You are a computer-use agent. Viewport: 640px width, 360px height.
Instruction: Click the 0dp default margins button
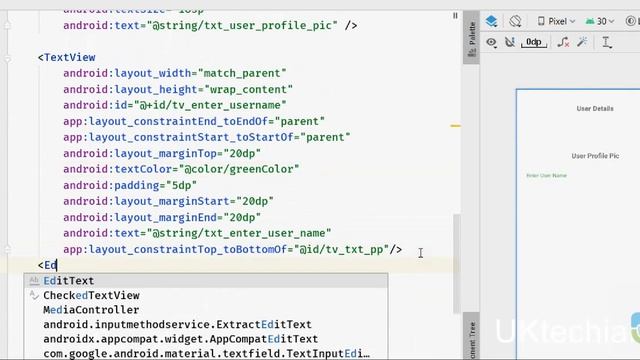click(534, 42)
